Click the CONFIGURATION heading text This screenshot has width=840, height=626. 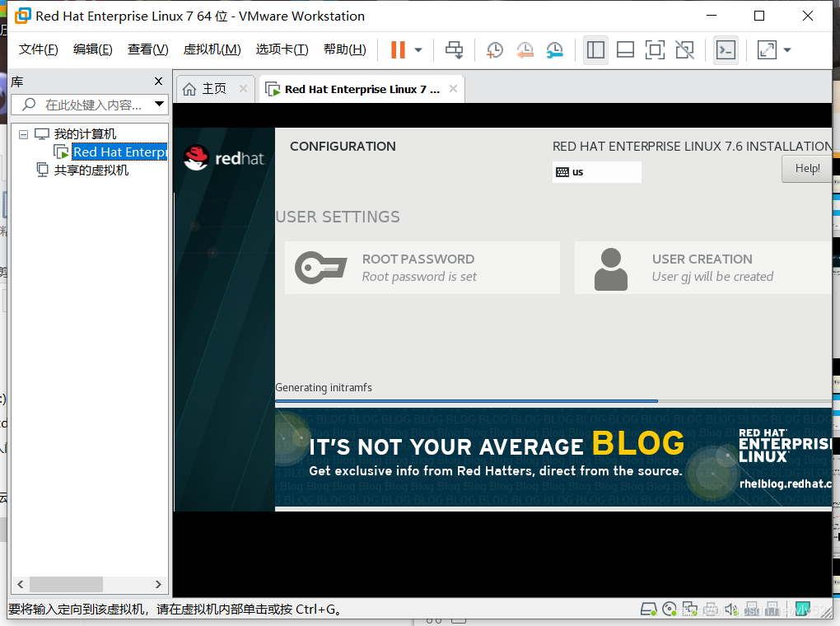click(x=343, y=147)
